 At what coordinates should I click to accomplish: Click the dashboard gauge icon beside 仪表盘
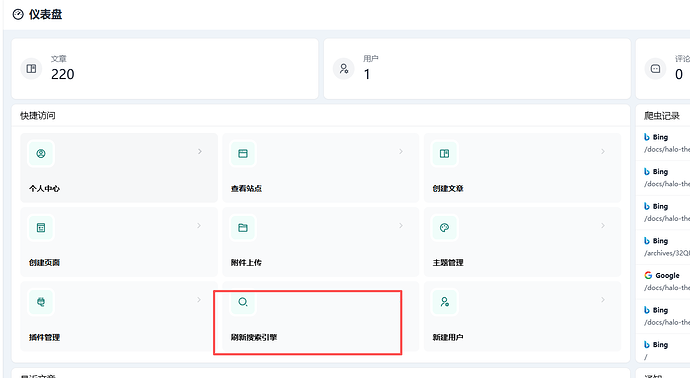(x=18, y=15)
